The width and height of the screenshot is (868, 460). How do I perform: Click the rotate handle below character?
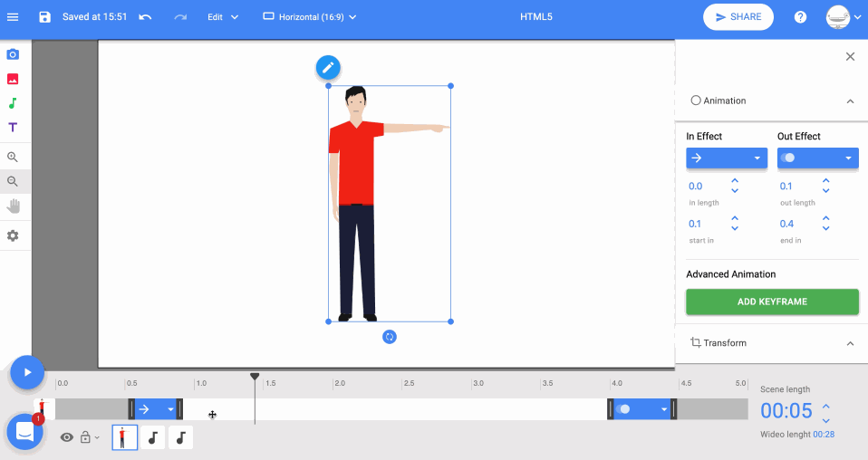(390, 337)
